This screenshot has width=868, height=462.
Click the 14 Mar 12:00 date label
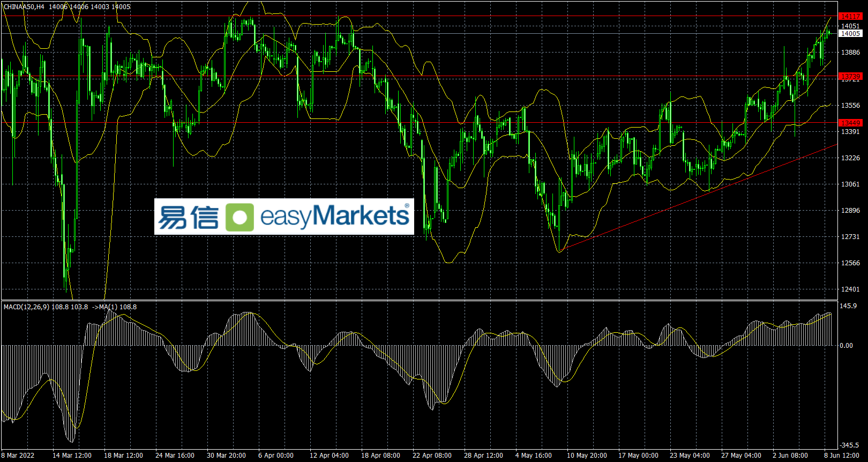72,456
